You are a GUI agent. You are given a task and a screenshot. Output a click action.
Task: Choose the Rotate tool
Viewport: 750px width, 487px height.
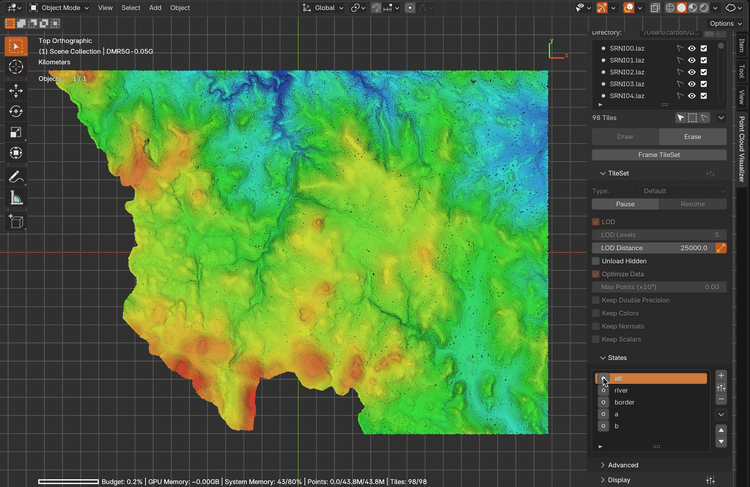(16, 111)
